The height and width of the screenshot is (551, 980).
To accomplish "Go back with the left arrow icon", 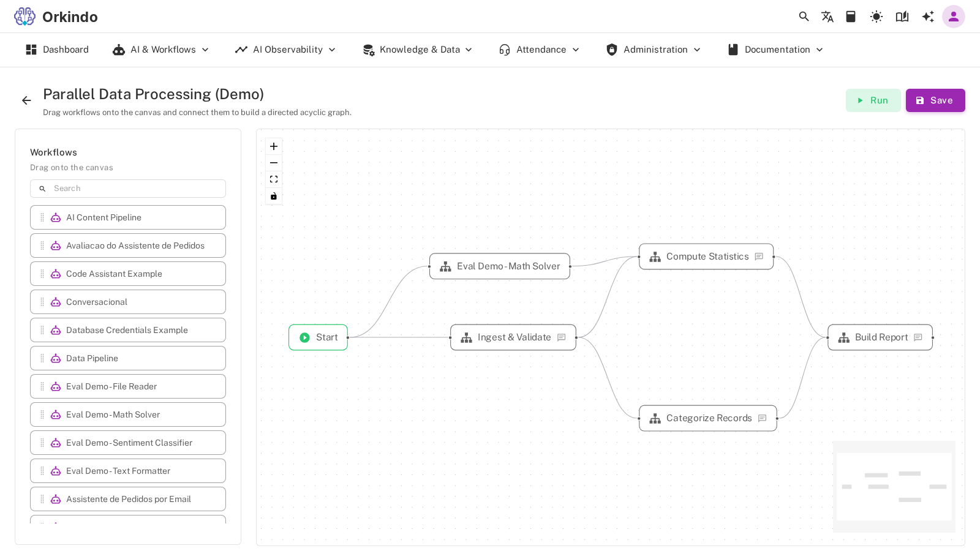I will pos(26,100).
